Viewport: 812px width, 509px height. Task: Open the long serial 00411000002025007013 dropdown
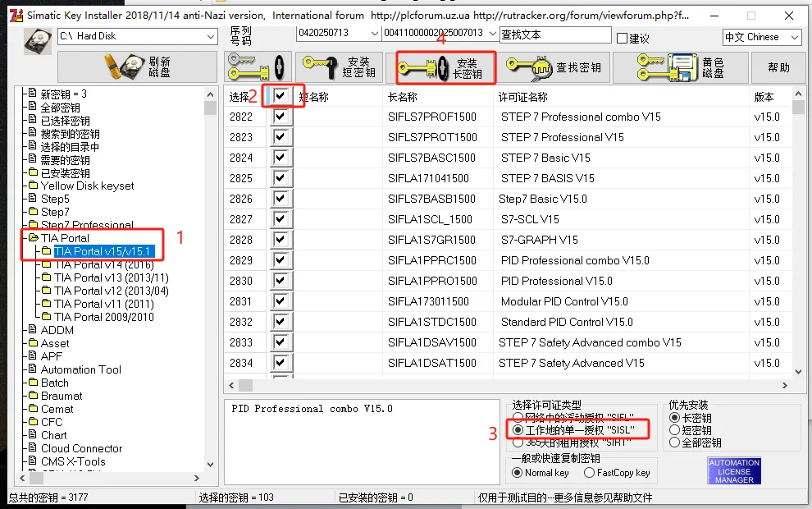click(492, 33)
